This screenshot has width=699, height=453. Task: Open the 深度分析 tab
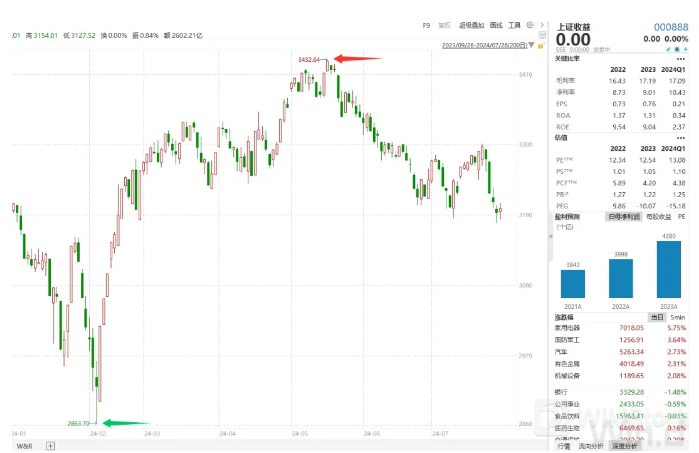click(x=626, y=446)
